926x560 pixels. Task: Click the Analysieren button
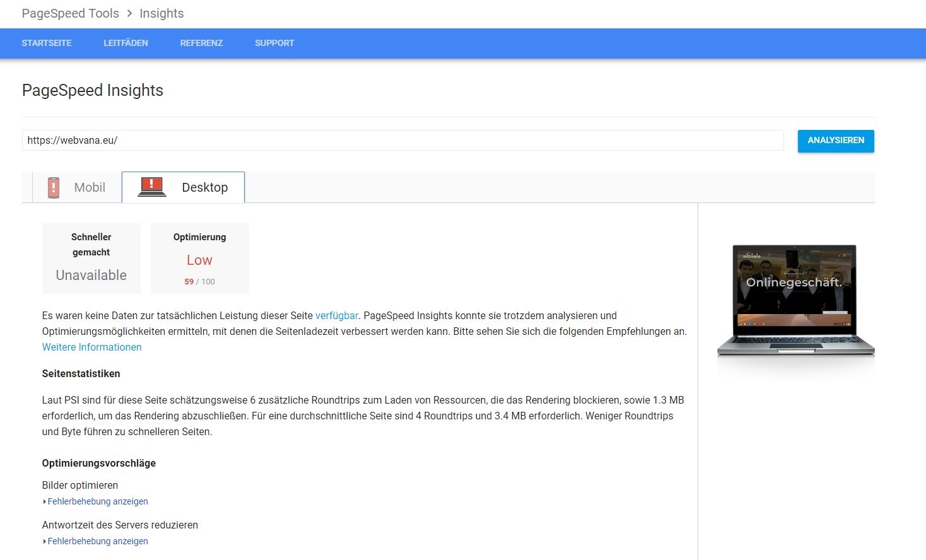(836, 141)
